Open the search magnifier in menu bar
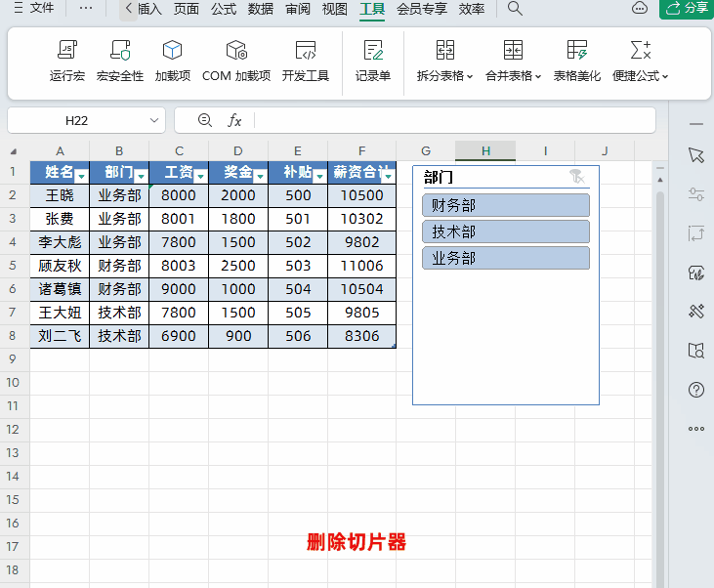 [x=515, y=8]
